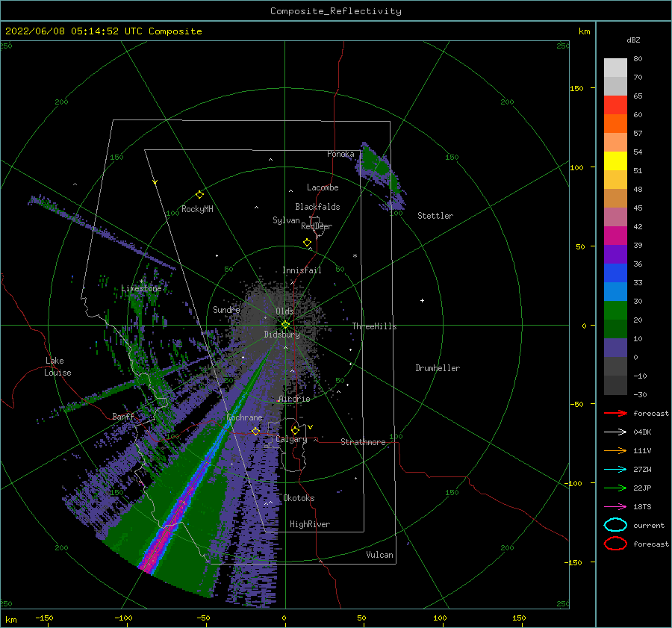This screenshot has width=672, height=628.
Task: Click the yellow diamond marker above Calgary
Action: coord(295,430)
